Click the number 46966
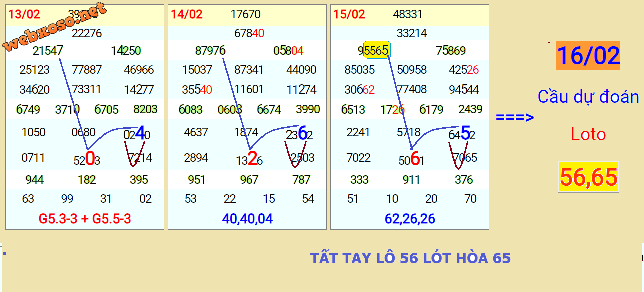This screenshot has width=644, height=292. click(139, 69)
